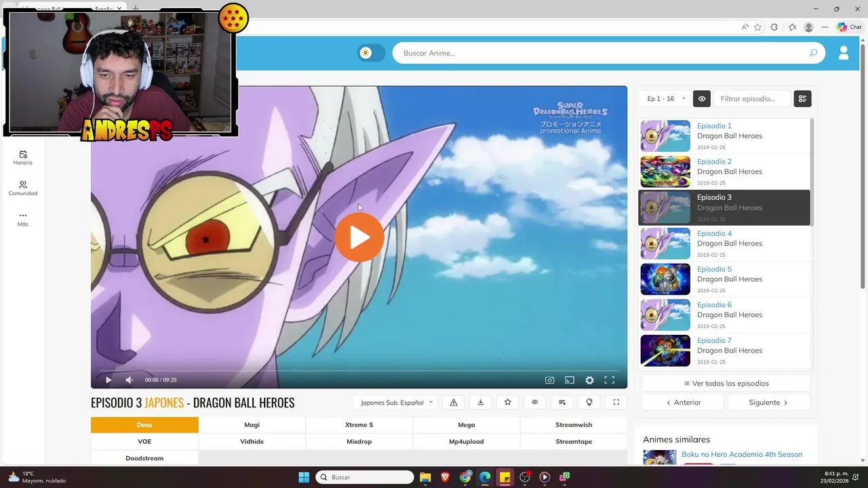Switch to the Streamtape server
Image resolution: width=868 pixels, height=488 pixels.
pos(574,442)
